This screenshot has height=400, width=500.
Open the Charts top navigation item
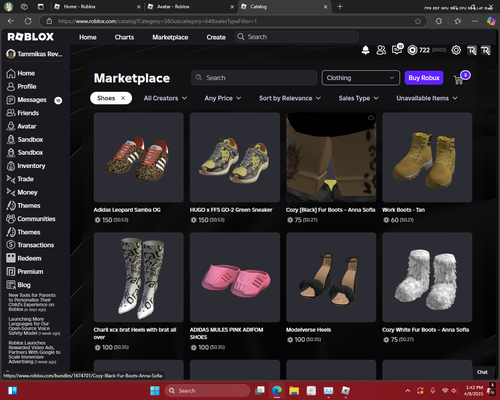coord(124,37)
